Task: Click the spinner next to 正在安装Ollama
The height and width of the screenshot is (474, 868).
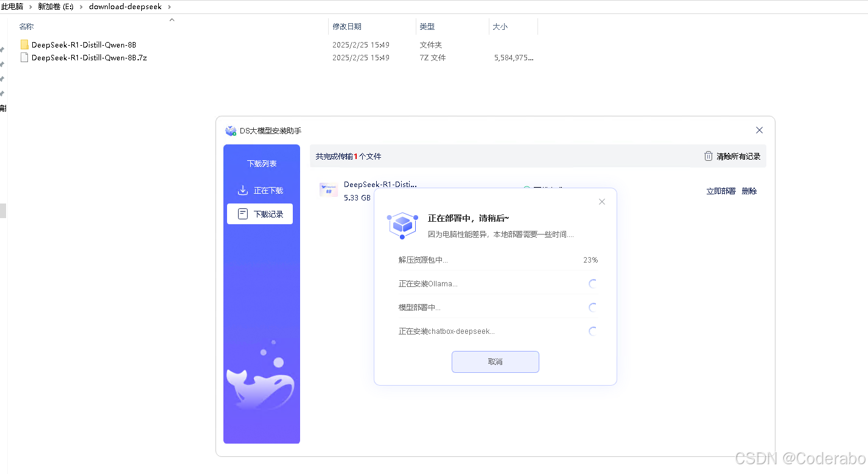Action: coord(593,283)
